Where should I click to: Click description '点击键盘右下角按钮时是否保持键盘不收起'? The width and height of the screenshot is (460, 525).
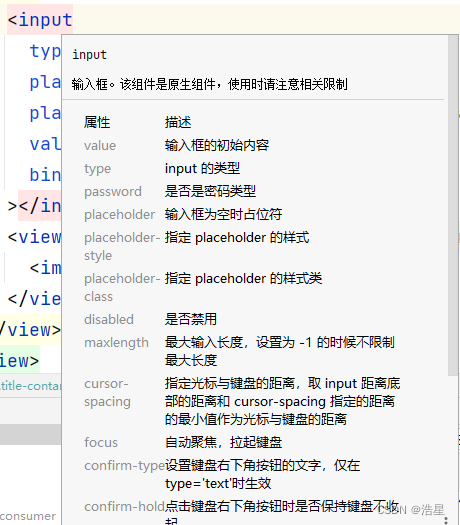click(282, 512)
